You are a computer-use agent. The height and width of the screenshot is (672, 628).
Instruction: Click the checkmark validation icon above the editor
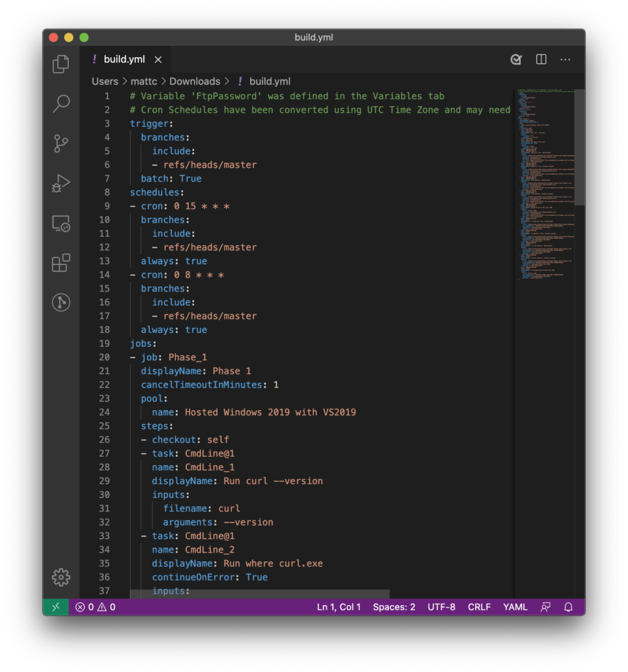(516, 59)
